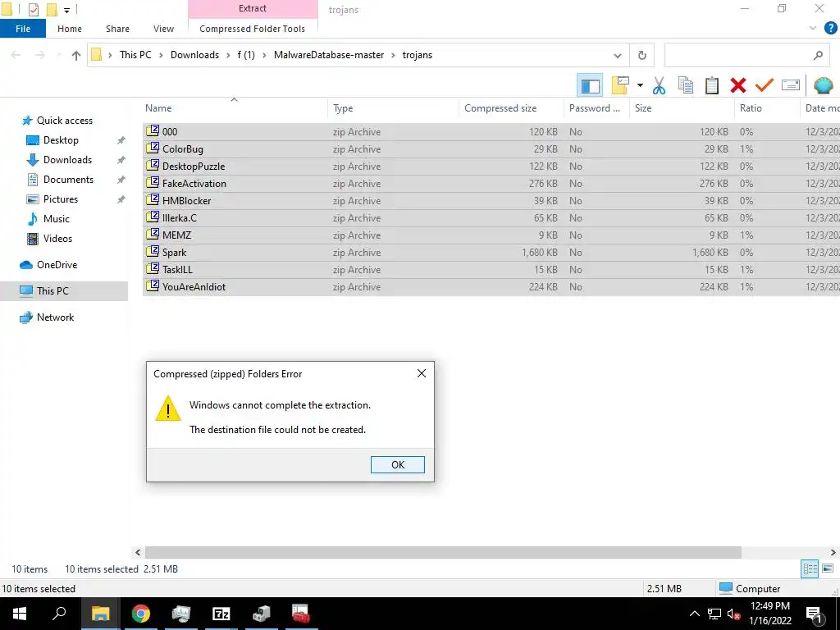
Task: Open the Compressed Folder Tools tab
Action: pyautogui.click(x=253, y=29)
